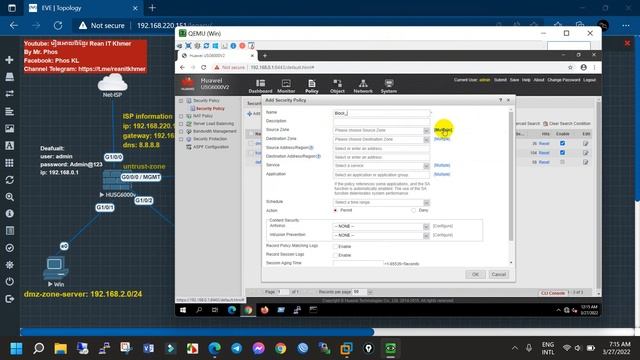Enable Record Policy Matching Logs checkbox
The image size is (640, 360).
click(336, 247)
